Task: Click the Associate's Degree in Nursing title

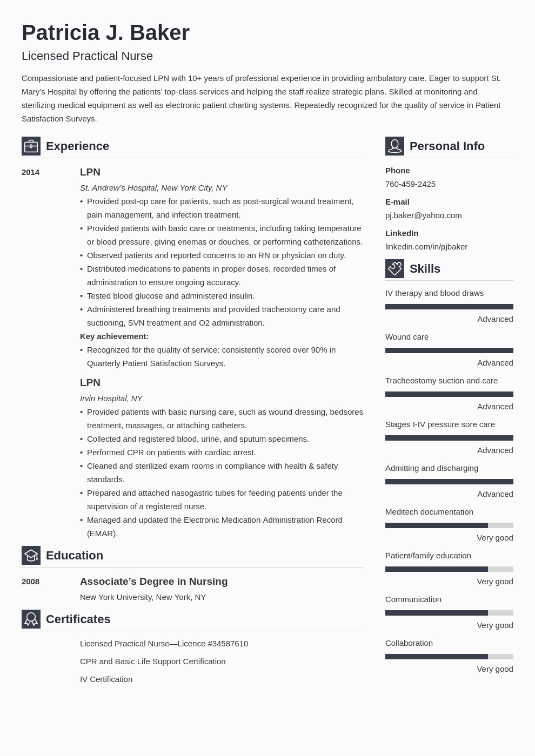Action: point(153,582)
